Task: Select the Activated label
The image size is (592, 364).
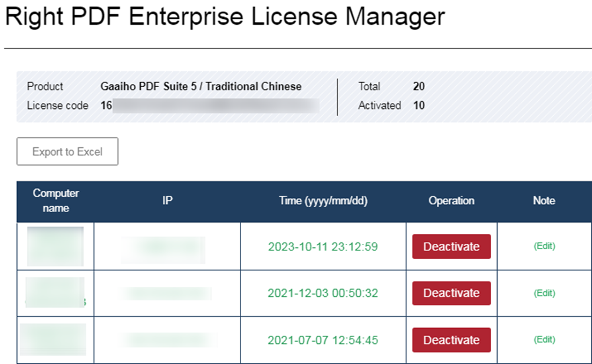Action: tap(380, 105)
